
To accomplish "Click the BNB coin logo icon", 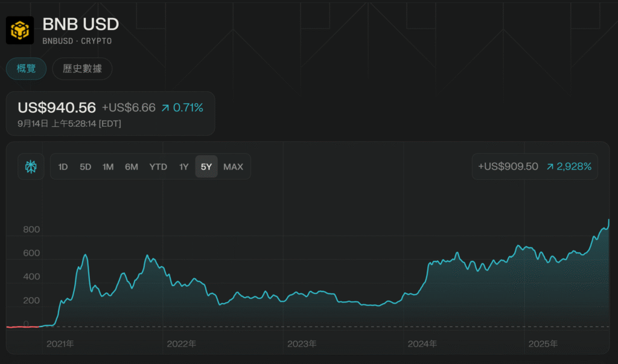I will 20,30.
